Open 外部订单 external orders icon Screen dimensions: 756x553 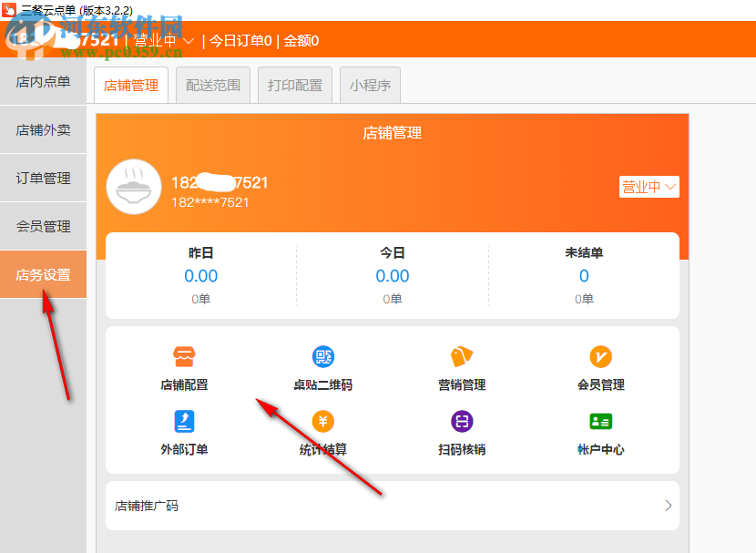click(183, 430)
